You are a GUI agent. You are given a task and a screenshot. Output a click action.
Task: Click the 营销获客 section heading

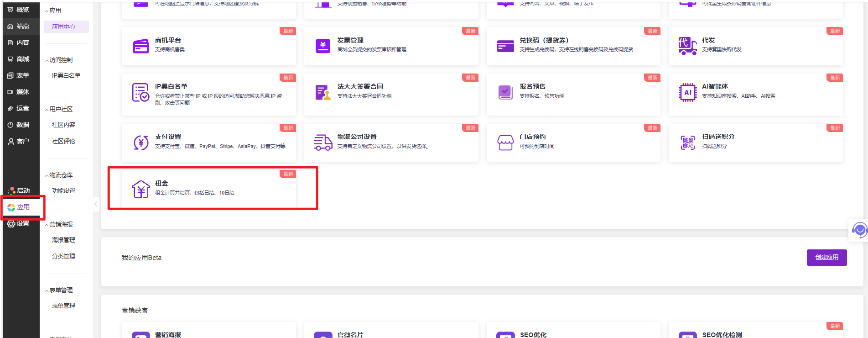pos(135,310)
